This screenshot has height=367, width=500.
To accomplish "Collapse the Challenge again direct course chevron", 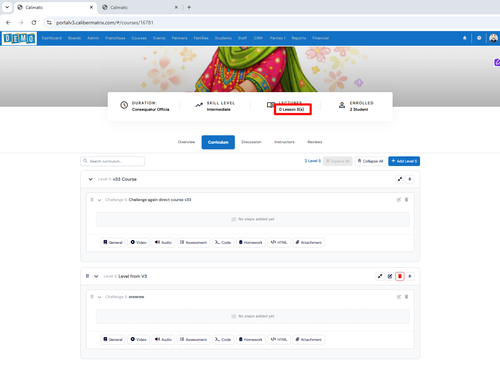I will (99, 200).
